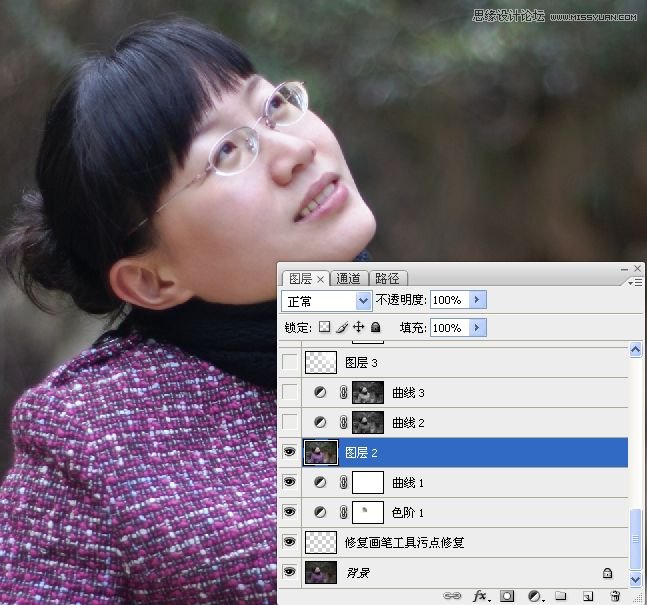Viewport: 647px width, 605px height.
Task: Select the 图层 2 thumbnail
Action: click(x=321, y=452)
